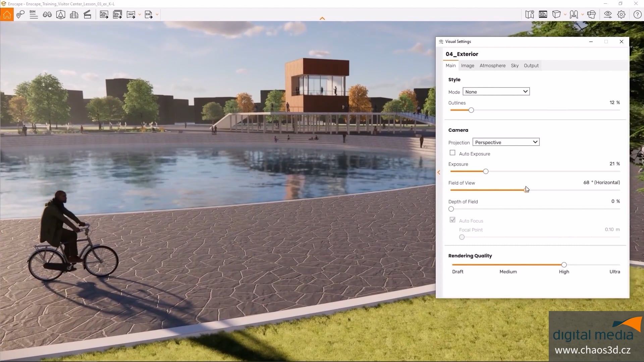644x362 pixels.
Task: Enable the VR headset mode
Action: 592,15
